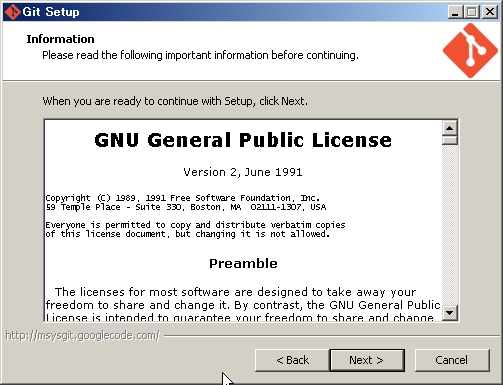
Task: Click the Information page heading
Action: click(x=60, y=39)
